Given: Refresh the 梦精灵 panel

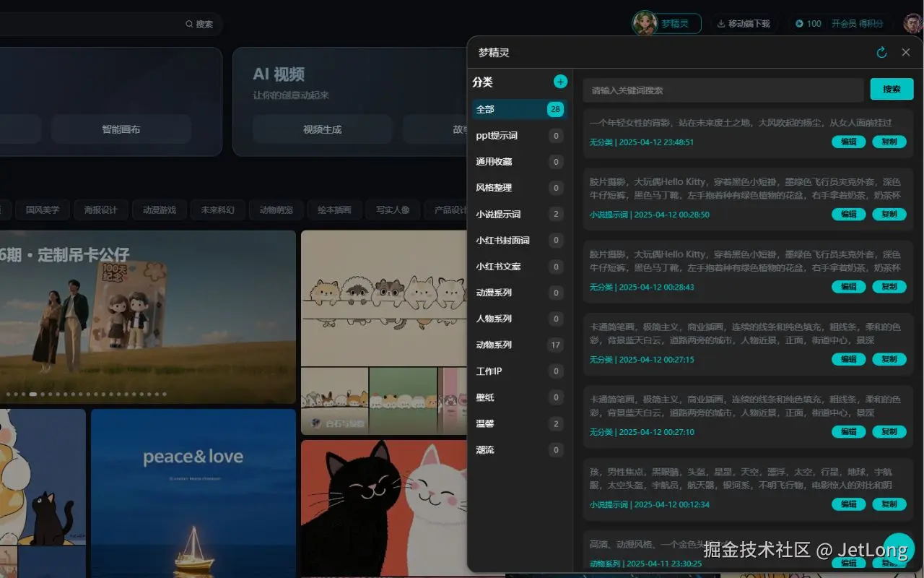Looking at the screenshot, I should 881,53.
